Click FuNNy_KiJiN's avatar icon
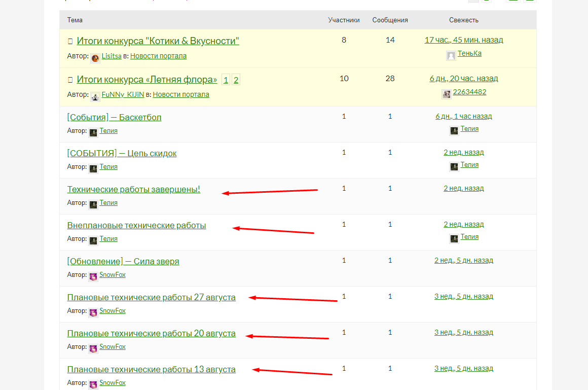Viewport: 588px width, 390px height. [95, 96]
